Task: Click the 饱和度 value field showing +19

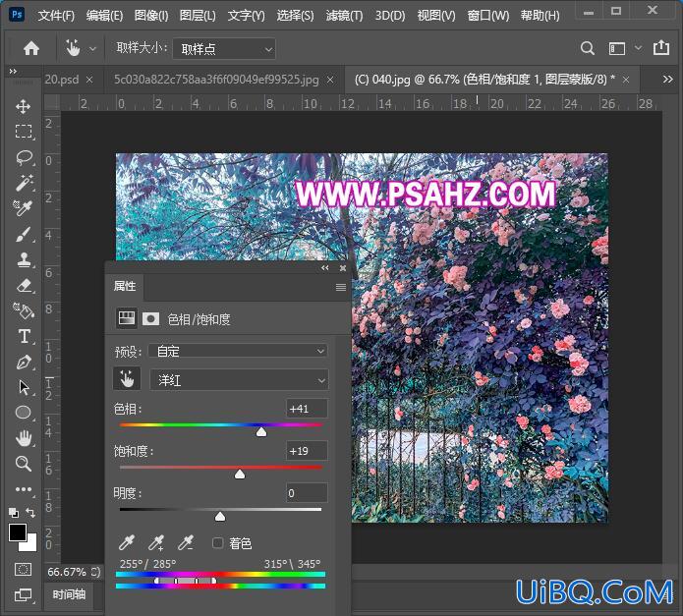Action: pyautogui.click(x=307, y=451)
